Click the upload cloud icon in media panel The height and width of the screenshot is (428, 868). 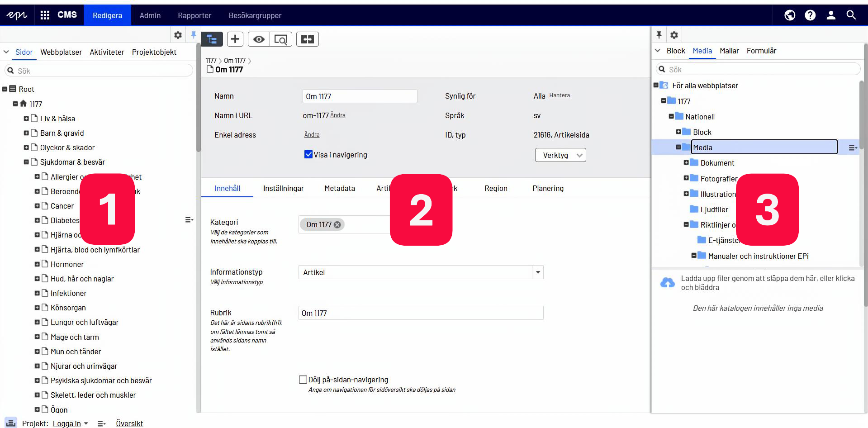(x=667, y=283)
